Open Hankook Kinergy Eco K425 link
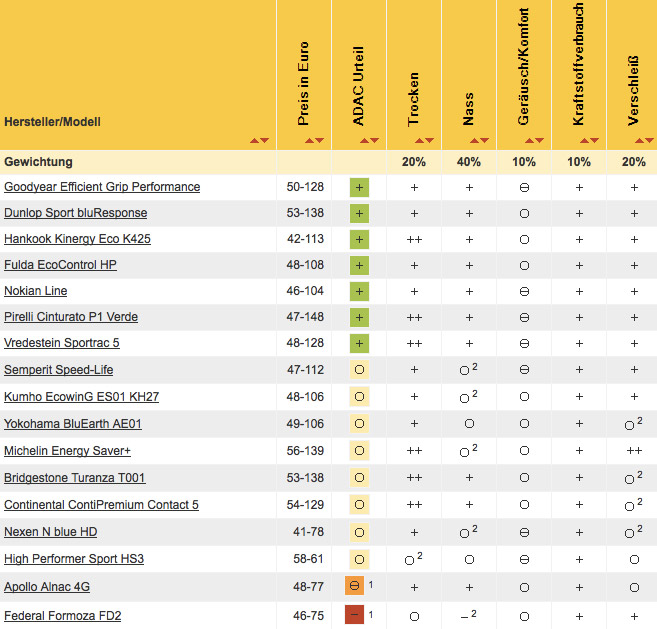The width and height of the screenshot is (657, 629). (x=78, y=239)
